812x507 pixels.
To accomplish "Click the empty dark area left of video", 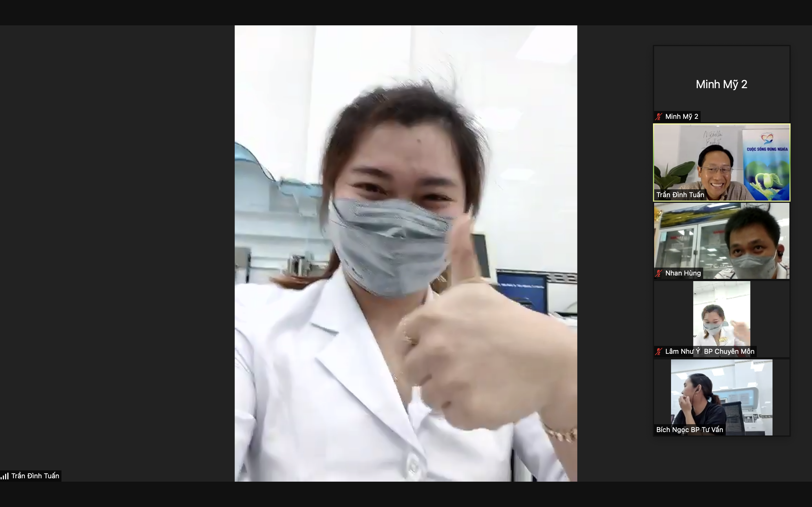I will 118,252.
